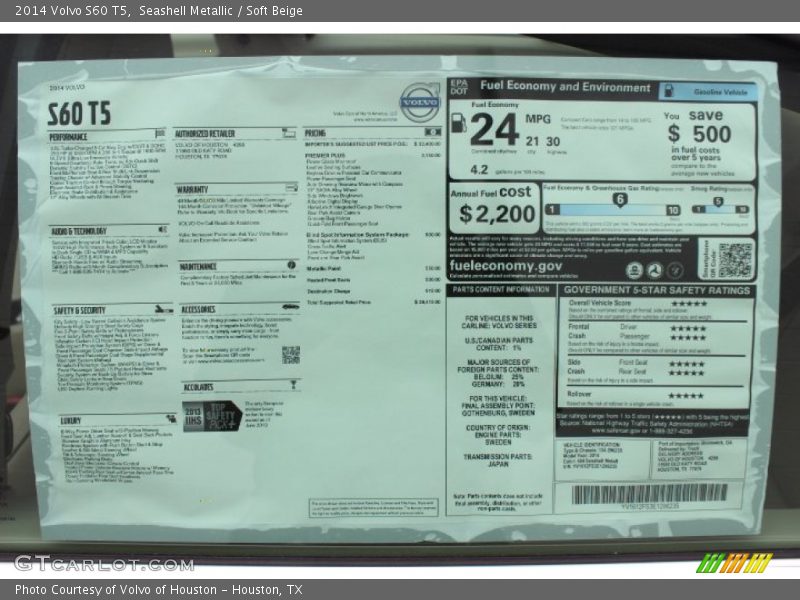This screenshot has height=600, width=800.
Task: Click the 'AUDIO & TECHNOLOGY' section heading
Action: coord(79,231)
